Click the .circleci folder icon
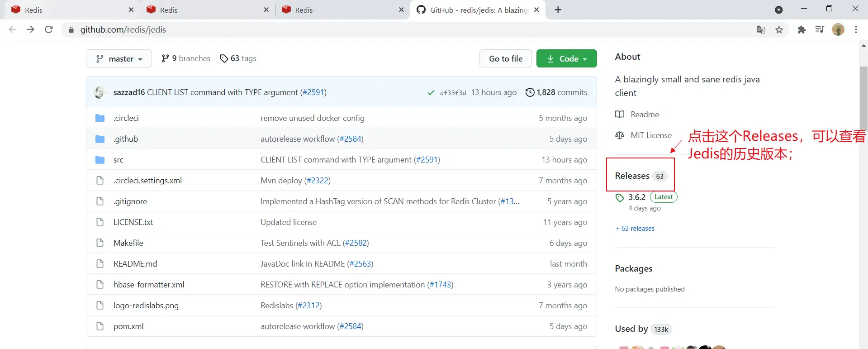The height and width of the screenshot is (349, 868). [100, 118]
